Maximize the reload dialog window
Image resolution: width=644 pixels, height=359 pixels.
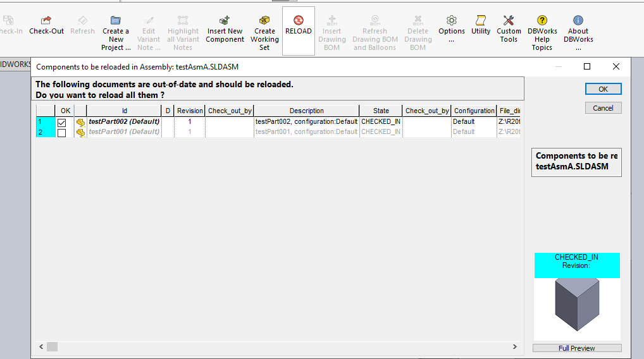tap(587, 66)
